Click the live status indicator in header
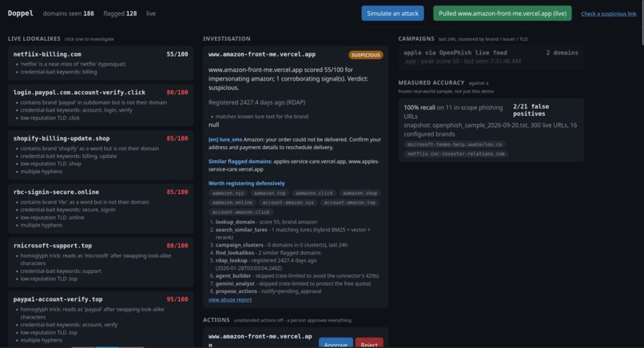 [151, 14]
